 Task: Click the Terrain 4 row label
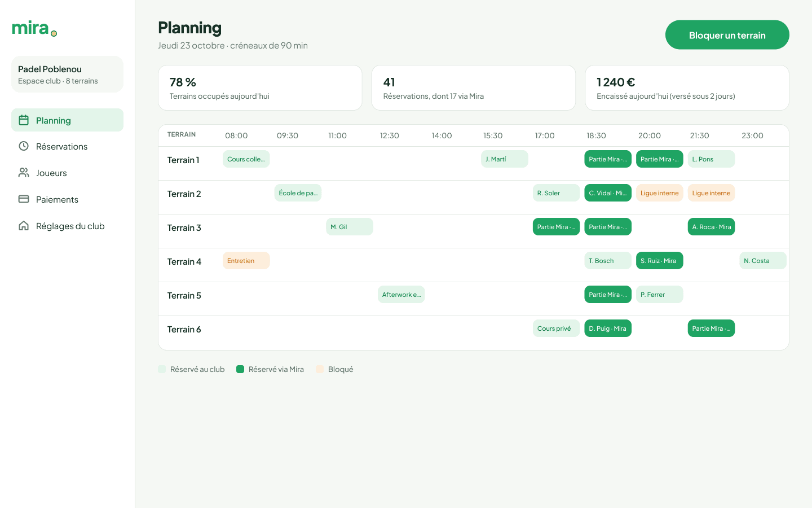tap(184, 261)
